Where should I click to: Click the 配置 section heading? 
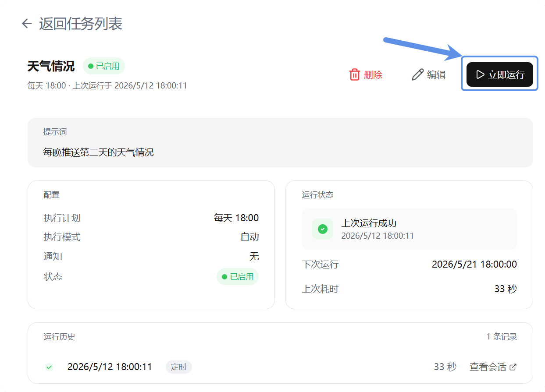pos(52,195)
